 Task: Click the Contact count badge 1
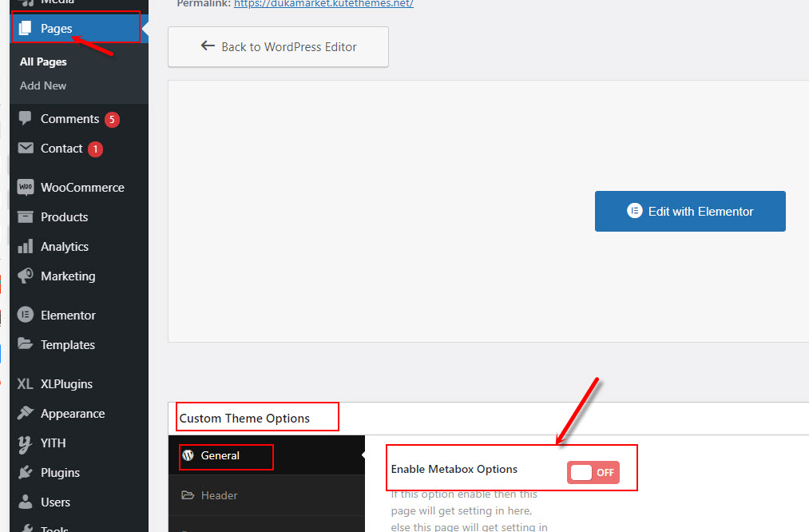pos(96,149)
